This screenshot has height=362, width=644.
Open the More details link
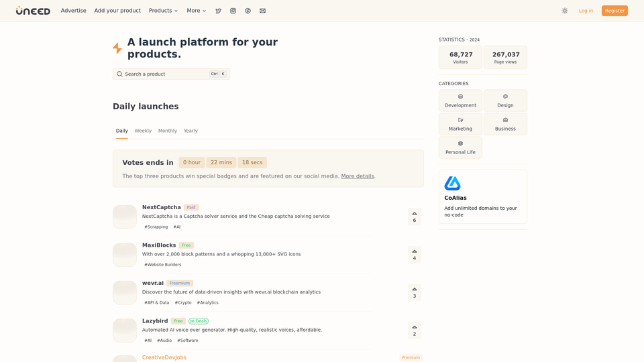point(358,176)
